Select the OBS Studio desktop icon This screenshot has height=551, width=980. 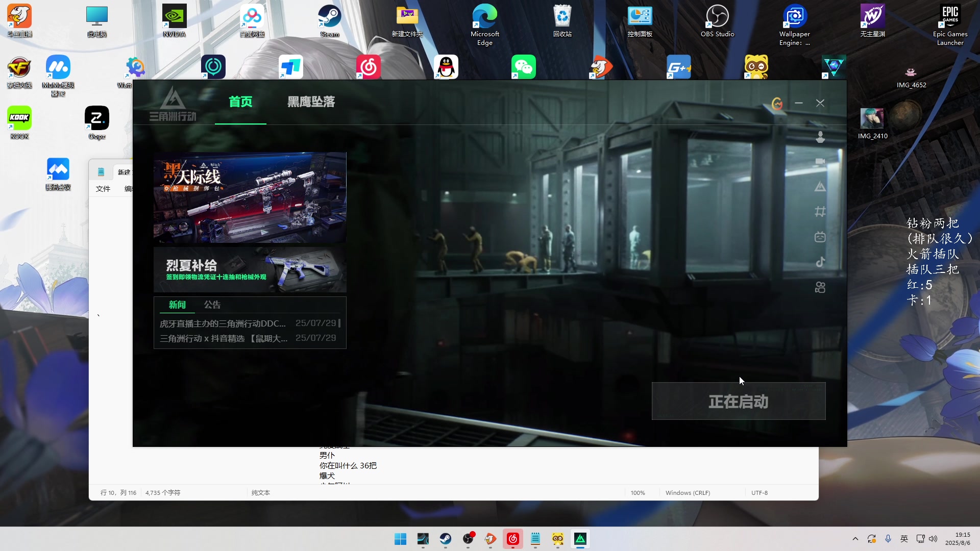click(x=717, y=21)
